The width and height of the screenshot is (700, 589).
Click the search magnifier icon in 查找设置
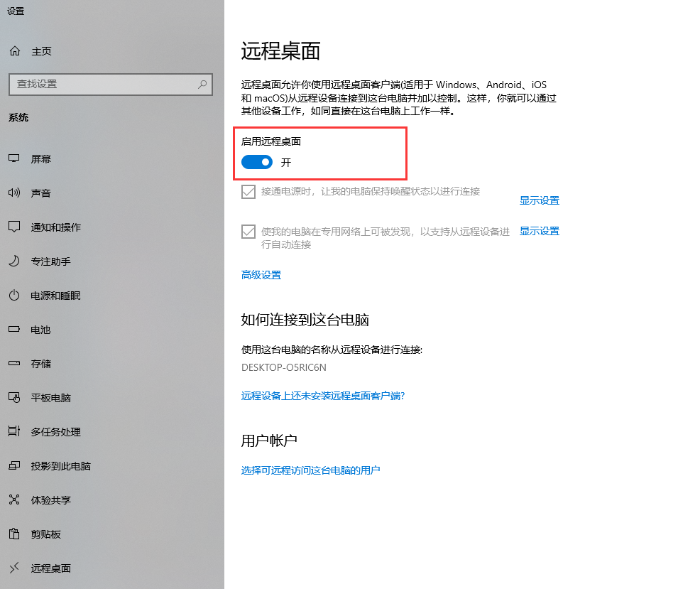coord(202,84)
